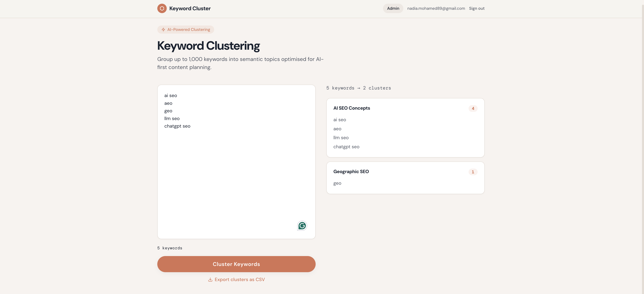Click the count badge 1 on Geographic SEO
644x294 pixels.
coord(473,172)
